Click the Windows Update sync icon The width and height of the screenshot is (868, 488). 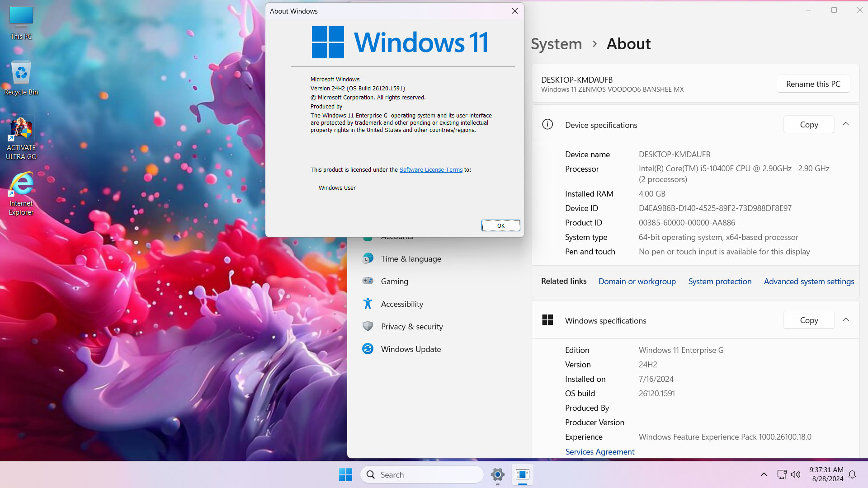point(368,348)
